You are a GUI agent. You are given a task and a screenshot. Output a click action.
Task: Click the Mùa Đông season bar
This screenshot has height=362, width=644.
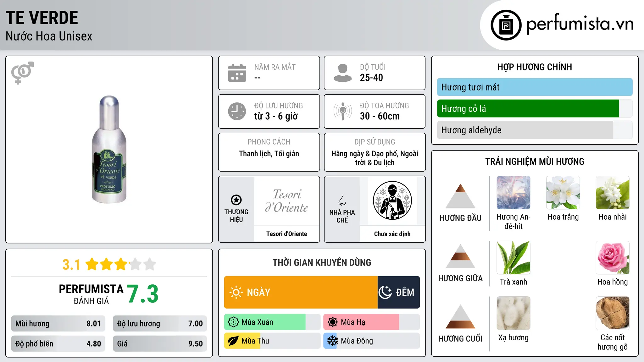pos(371,341)
